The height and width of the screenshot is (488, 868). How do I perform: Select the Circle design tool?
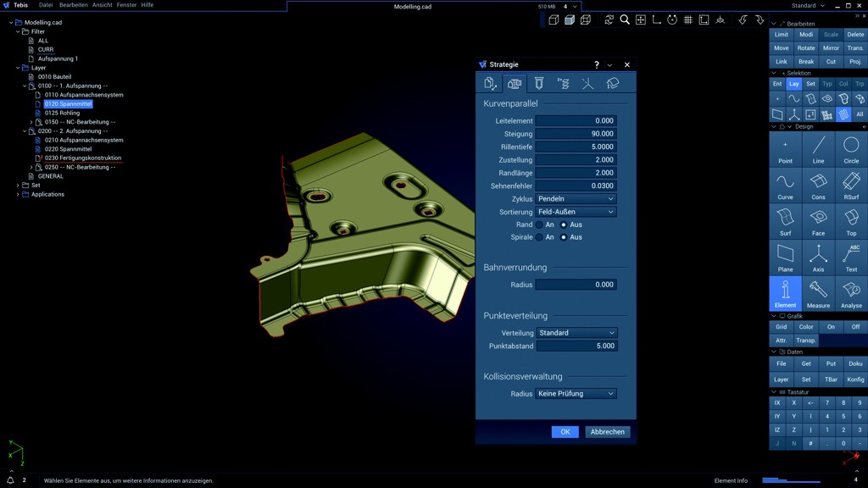pyautogui.click(x=851, y=149)
